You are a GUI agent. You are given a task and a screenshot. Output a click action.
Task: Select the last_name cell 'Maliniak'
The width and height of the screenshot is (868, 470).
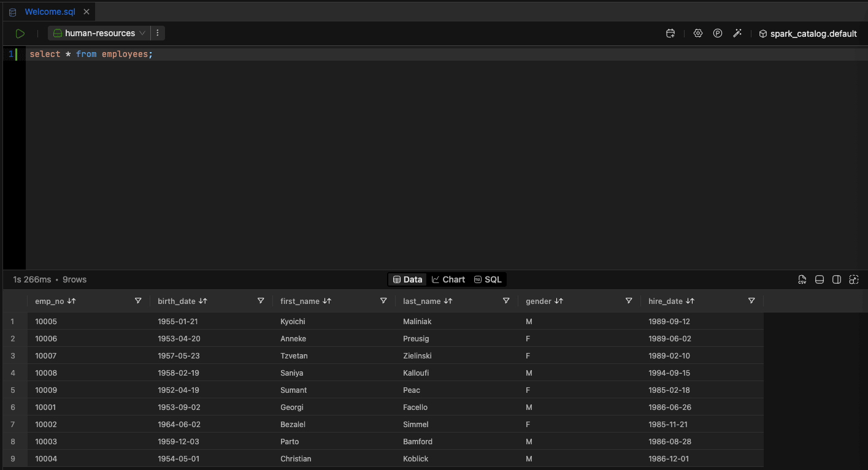pyautogui.click(x=456, y=321)
